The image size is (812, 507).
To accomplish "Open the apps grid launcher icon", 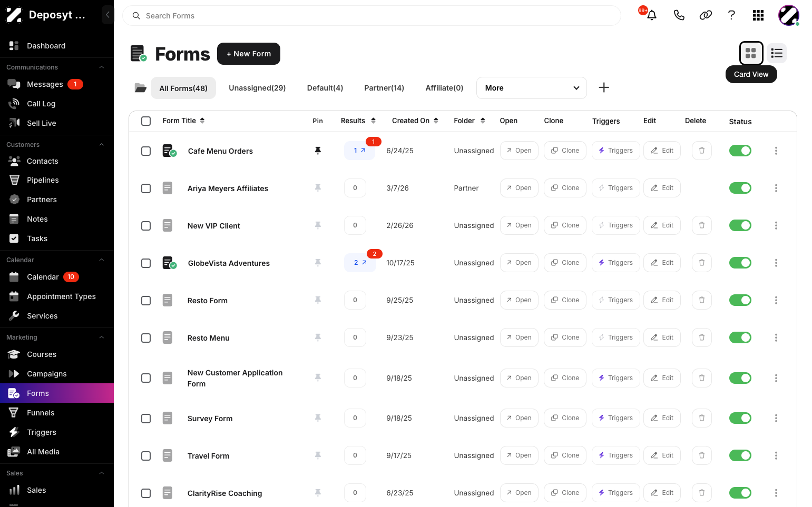I will (758, 15).
